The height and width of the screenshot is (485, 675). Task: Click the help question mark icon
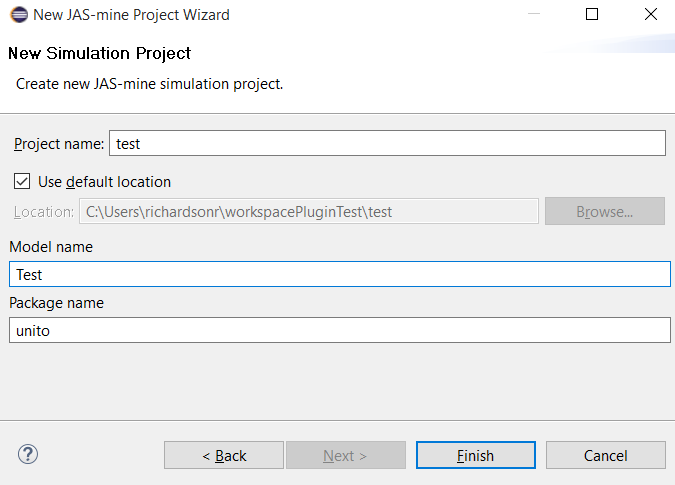tap(26, 455)
